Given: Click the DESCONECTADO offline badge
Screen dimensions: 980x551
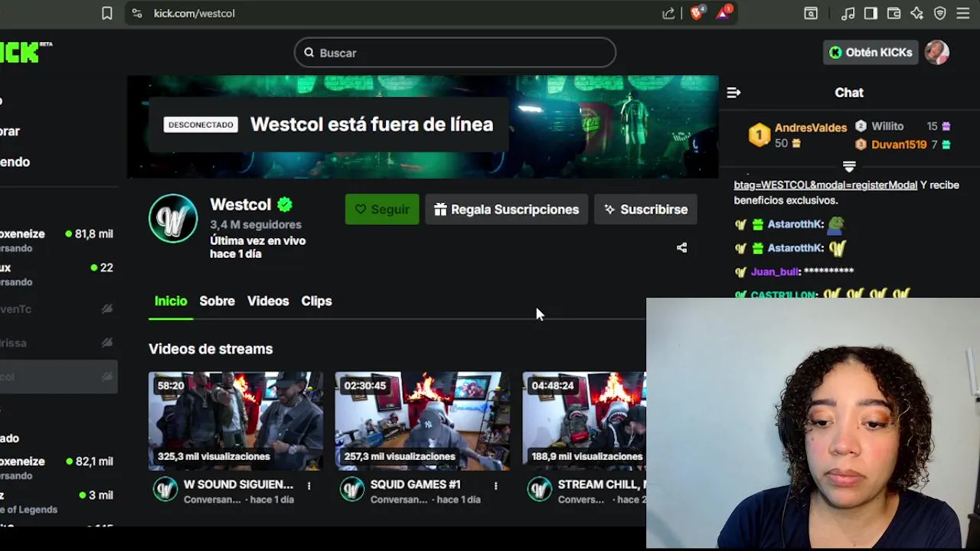Looking at the screenshot, I should 201,125.
